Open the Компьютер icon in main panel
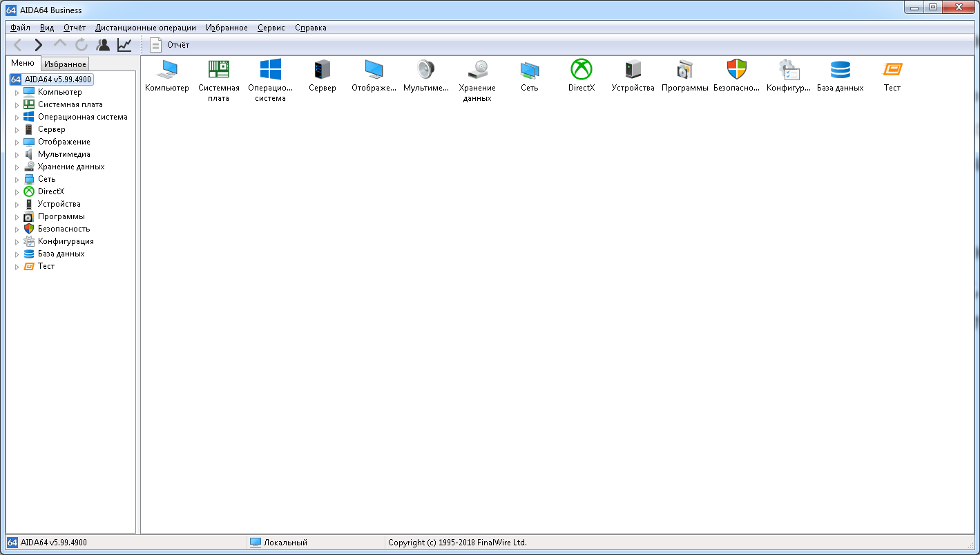 pos(166,70)
